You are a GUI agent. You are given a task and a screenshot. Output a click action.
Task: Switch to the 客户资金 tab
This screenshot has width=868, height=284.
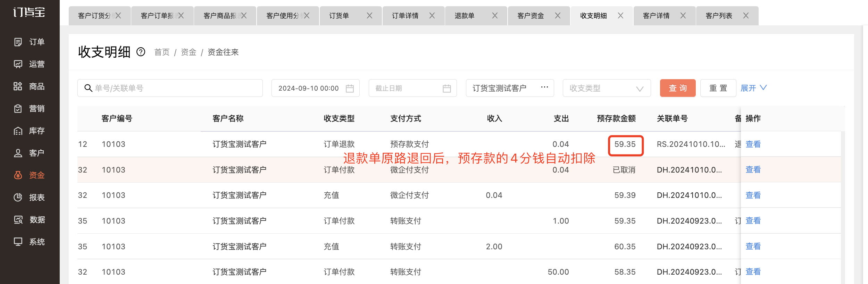(x=531, y=16)
